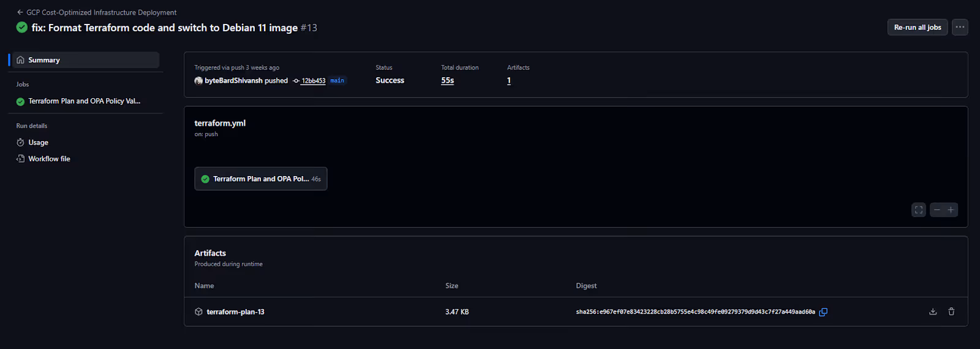The width and height of the screenshot is (980, 349).
Task: Click the sidebar job's green status icon
Action: [x=20, y=102]
